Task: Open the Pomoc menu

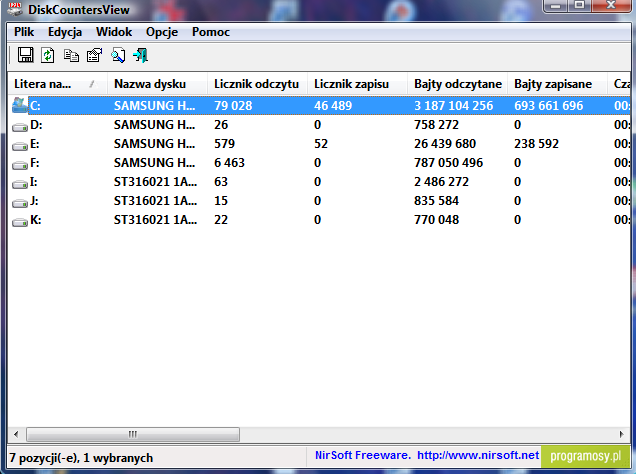Action: pos(211,32)
